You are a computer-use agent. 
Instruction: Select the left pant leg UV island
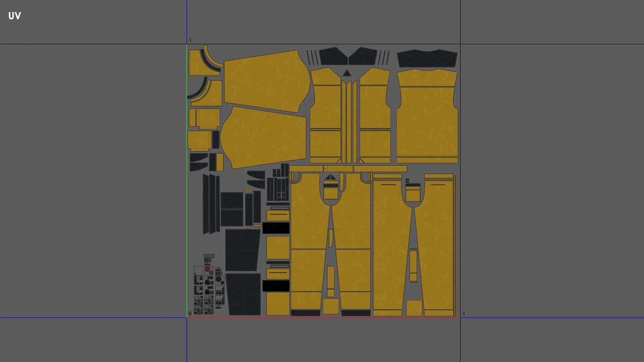pos(309,235)
